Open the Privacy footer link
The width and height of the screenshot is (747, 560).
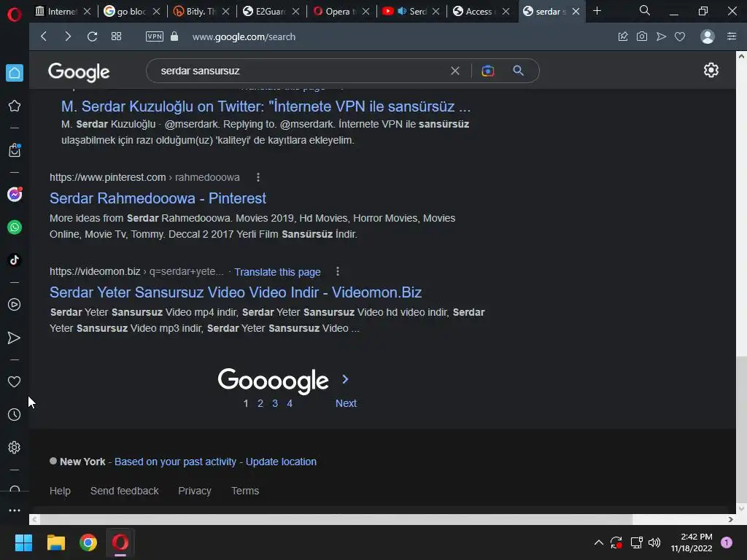pyautogui.click(x=194, y=491)
